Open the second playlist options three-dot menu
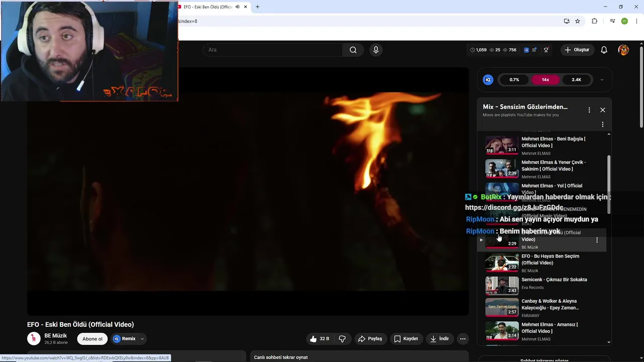The height and width of the screenshot is (362, 644). point(602,124)
